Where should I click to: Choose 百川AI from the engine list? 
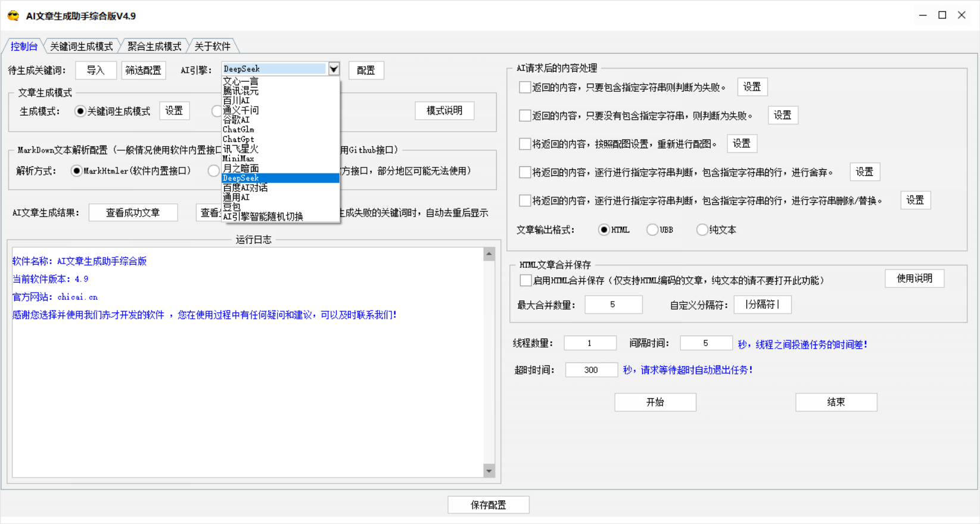click(x=281, y=101)
